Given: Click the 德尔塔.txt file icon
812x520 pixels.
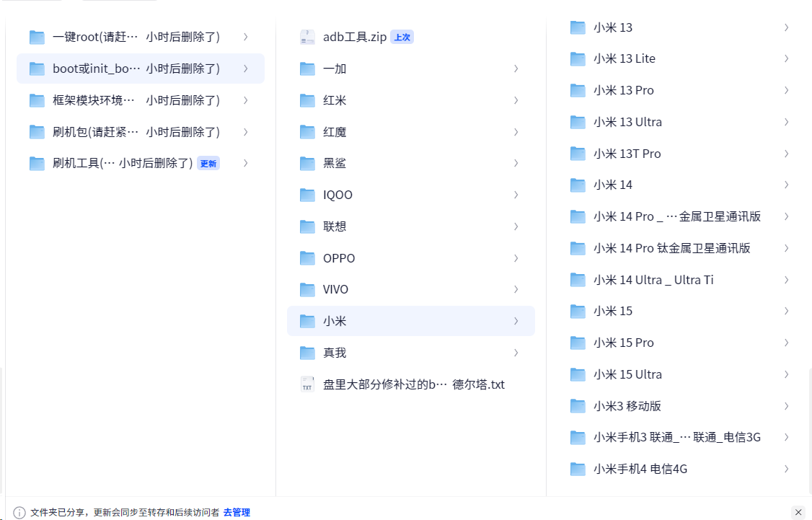Looking at the screenshot, I should click(307, 384).
